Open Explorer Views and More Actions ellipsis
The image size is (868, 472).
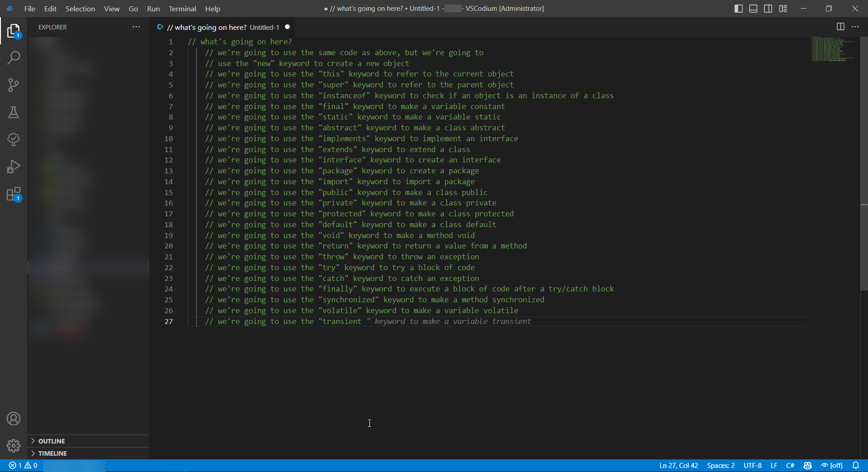click(x=136, y=27)
